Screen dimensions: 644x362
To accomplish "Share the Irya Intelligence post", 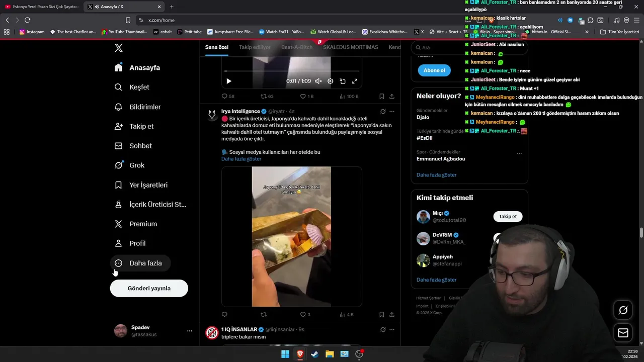I will tap(392, 314).
